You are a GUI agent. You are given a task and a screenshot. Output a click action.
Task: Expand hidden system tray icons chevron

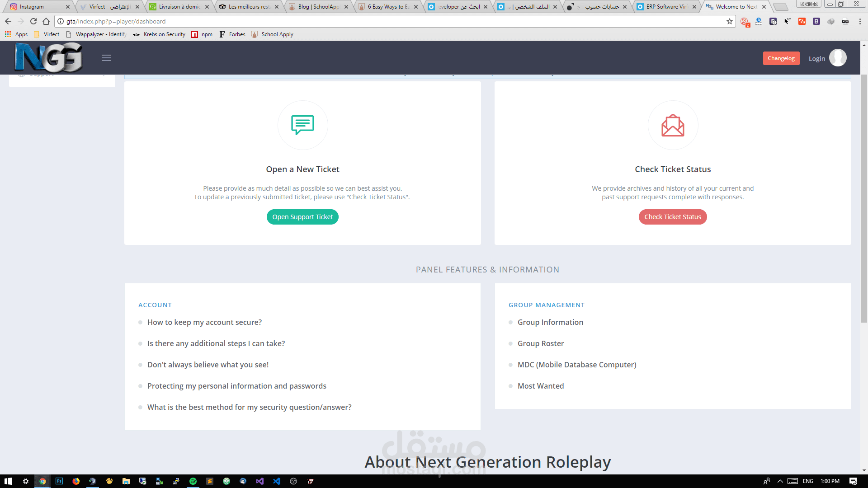tap(780, 481)
